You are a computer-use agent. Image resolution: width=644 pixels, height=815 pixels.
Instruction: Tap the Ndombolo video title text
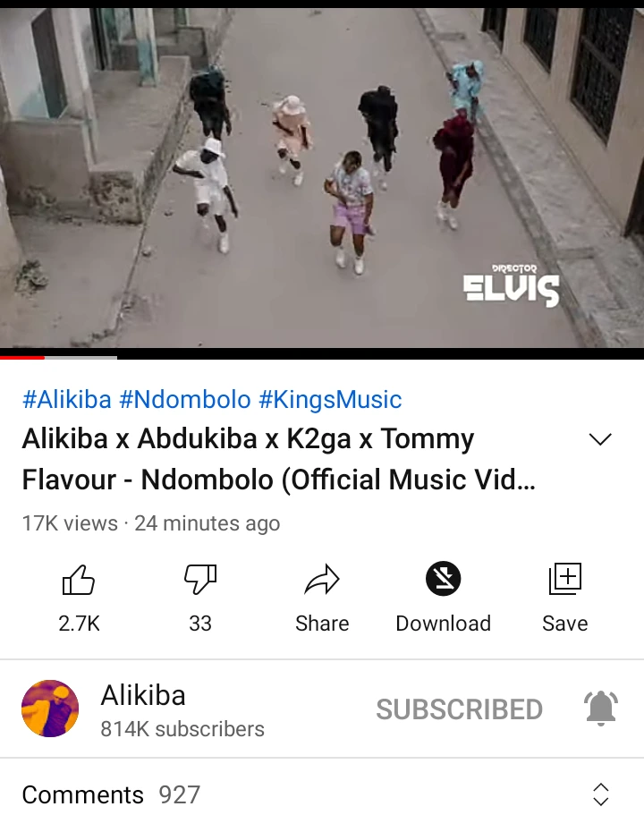pos(278,459)
